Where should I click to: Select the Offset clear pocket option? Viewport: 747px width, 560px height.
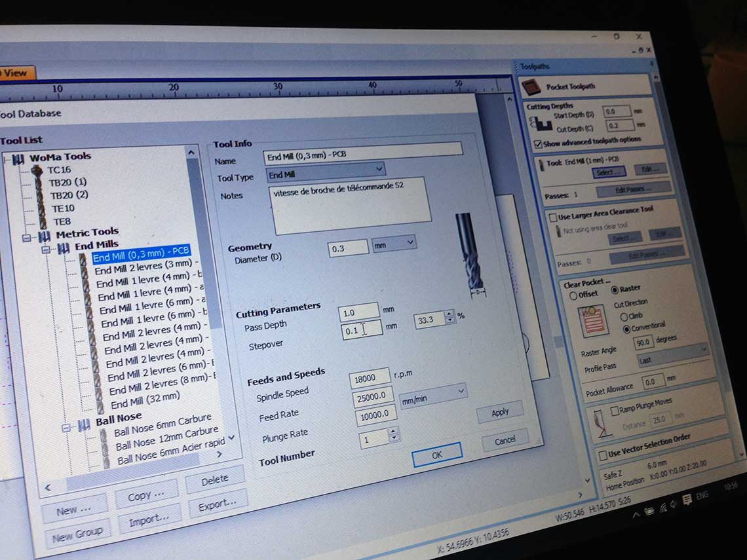[x=573, y=295]
